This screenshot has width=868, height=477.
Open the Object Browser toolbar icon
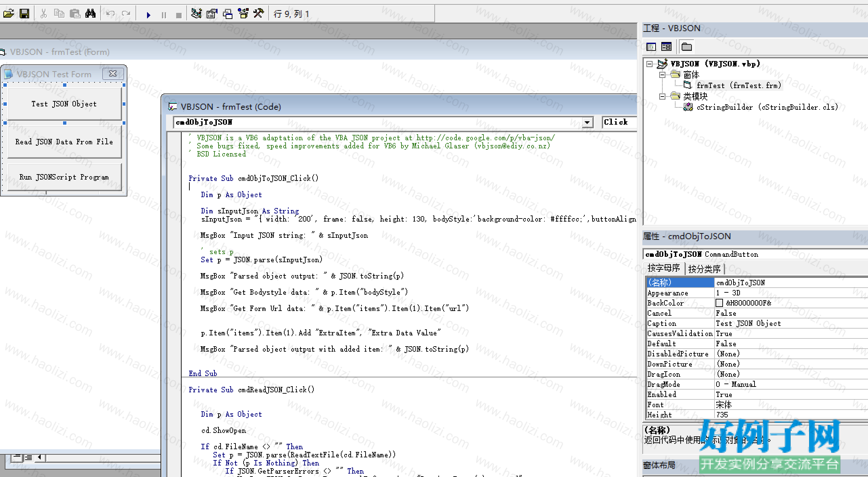243,14
